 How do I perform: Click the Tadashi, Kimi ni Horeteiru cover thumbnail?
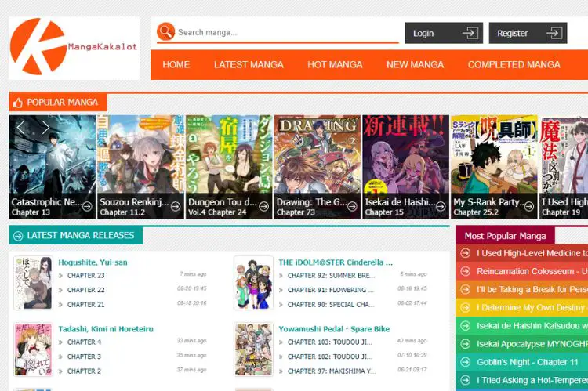coord(33,349)
